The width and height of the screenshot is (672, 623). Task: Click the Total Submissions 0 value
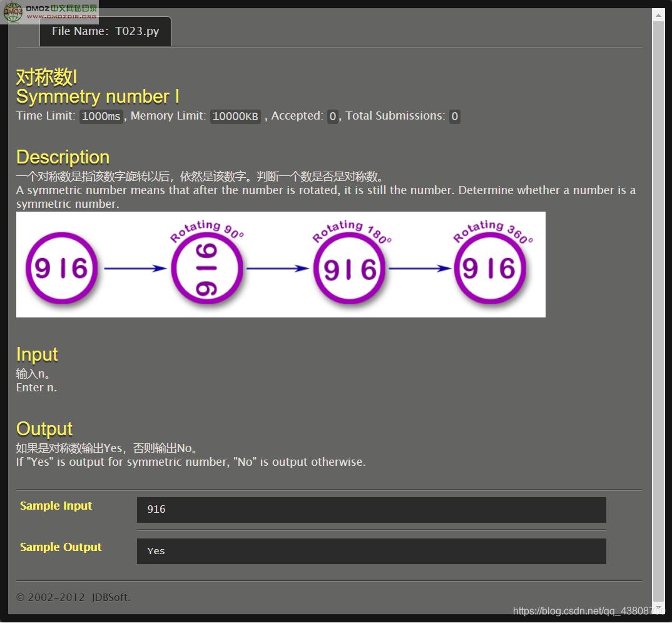point(455,116)
